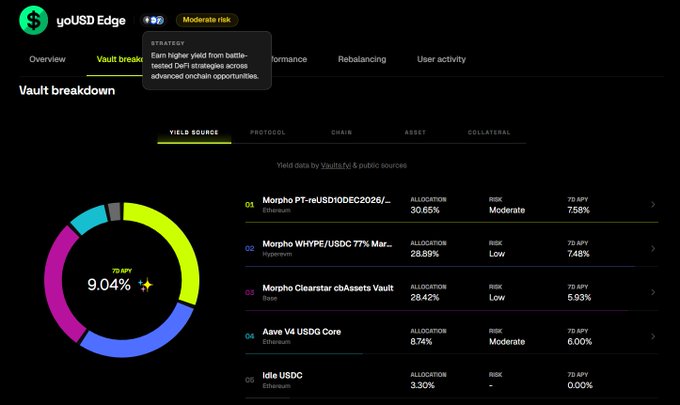Click the 8.74% allocation value
The width and height of the screenshot is (680, 405).
(421, 342)
